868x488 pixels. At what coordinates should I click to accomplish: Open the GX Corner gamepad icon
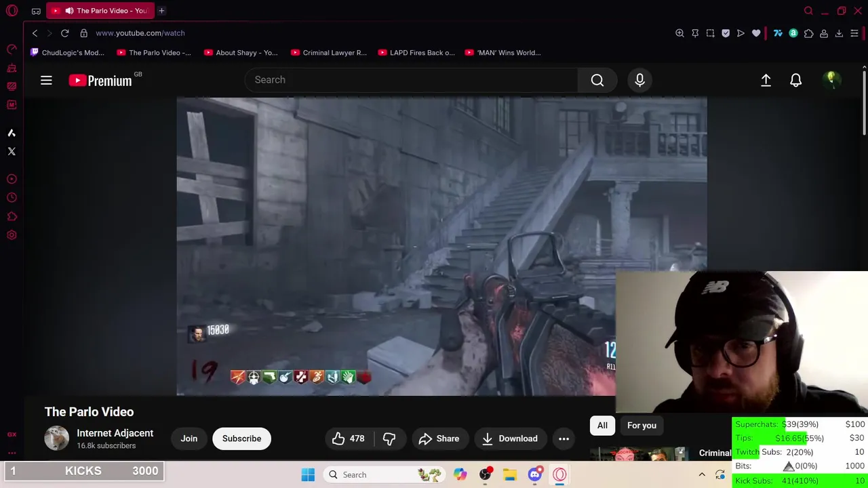pyautogui.click(x=36, y=11)
